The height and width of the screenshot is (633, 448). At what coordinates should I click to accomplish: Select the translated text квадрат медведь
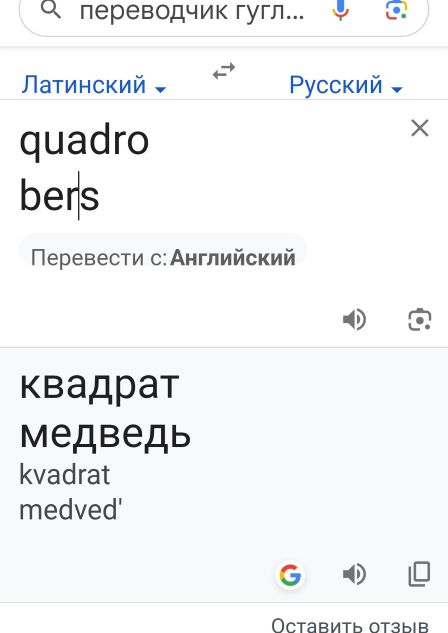click(105, 410)
